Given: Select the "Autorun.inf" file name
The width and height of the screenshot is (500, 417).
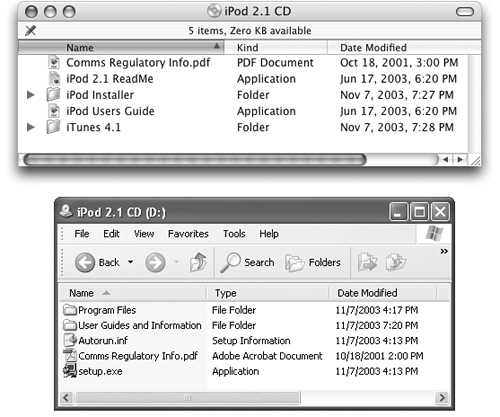Looking at the screenshot, I should (103, 340).
